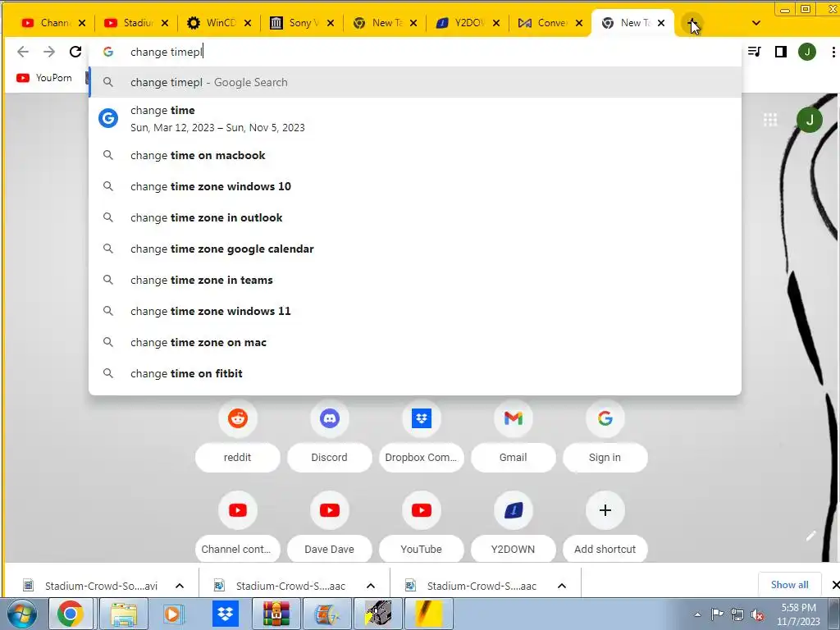Choose 'change time zone windows 11' suggestion
The width and height of the screenshot is (840, 630).
(415, 311)
